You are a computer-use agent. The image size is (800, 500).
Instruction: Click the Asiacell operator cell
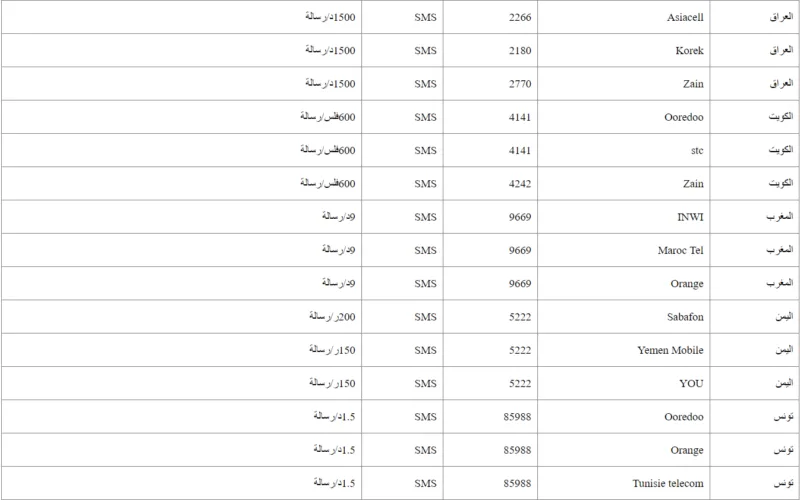pos(685,17)
